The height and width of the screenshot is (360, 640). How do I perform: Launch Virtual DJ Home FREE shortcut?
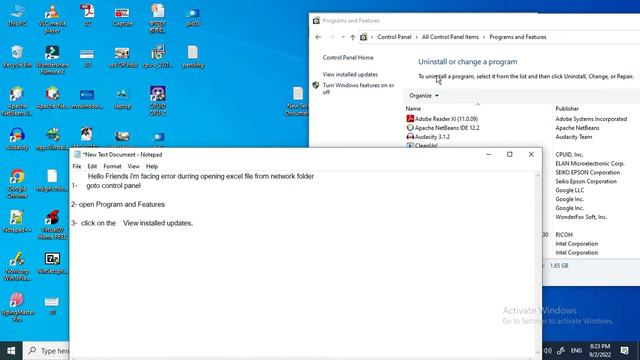[52, 225]
